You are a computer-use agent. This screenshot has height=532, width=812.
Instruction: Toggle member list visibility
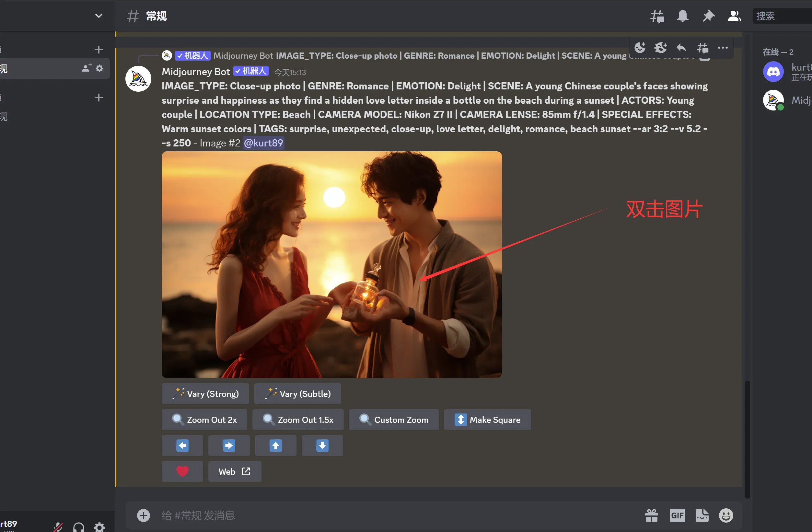(734, 16)
